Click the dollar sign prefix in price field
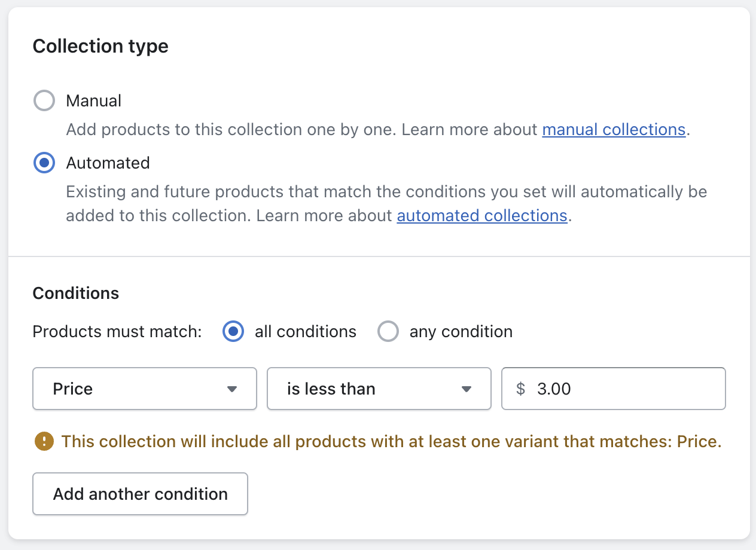 pos(520,389)
